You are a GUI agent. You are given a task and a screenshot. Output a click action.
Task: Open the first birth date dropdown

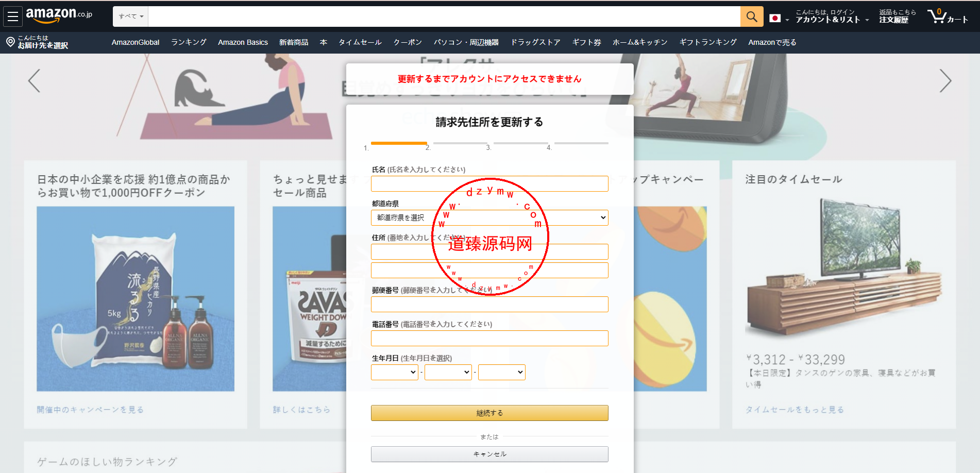[x=395, y=372]
